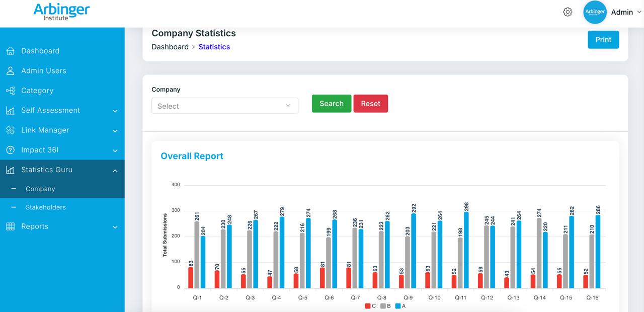Collapse the Statistics Guru menu chevron
Screen dimensions: 644x312
(115, 171)
